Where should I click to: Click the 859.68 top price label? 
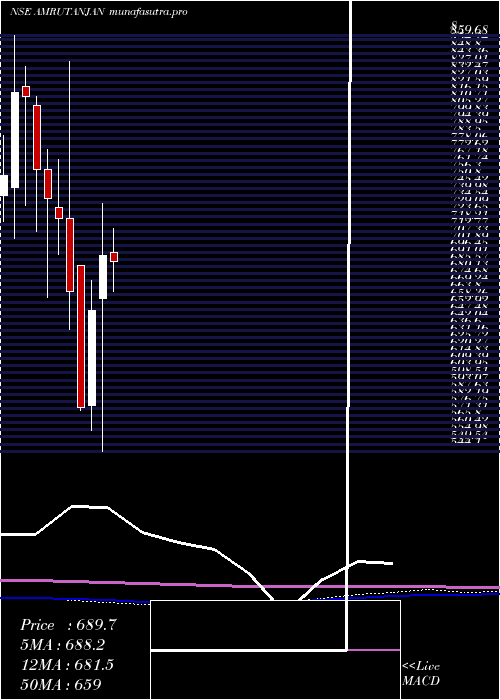pyautogui.click(x=469, y=29)
